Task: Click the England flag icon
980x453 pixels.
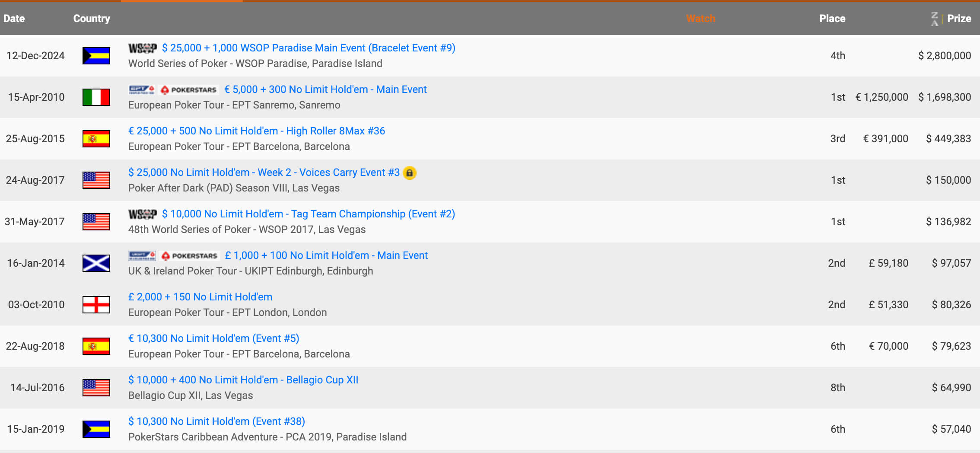Action: tap(96, 305)
